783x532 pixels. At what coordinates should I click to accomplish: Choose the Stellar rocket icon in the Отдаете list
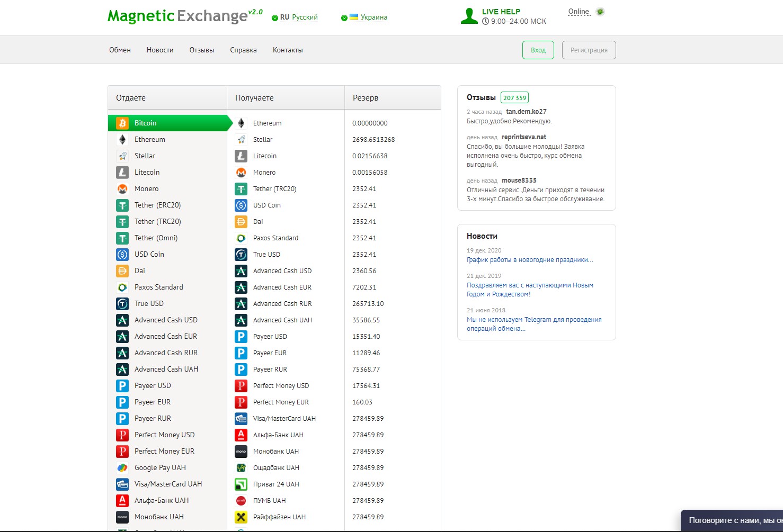122,156
